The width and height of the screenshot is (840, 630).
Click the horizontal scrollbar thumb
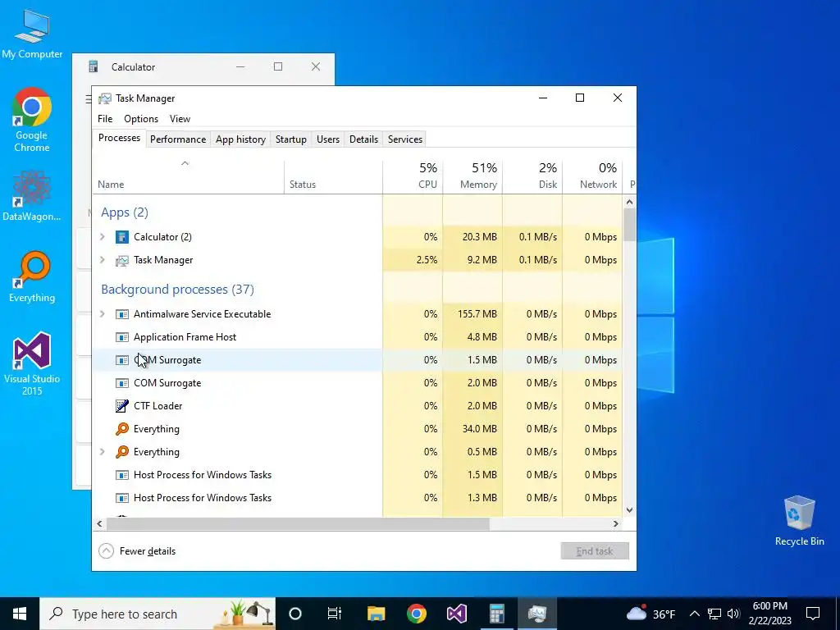[298, 523]
